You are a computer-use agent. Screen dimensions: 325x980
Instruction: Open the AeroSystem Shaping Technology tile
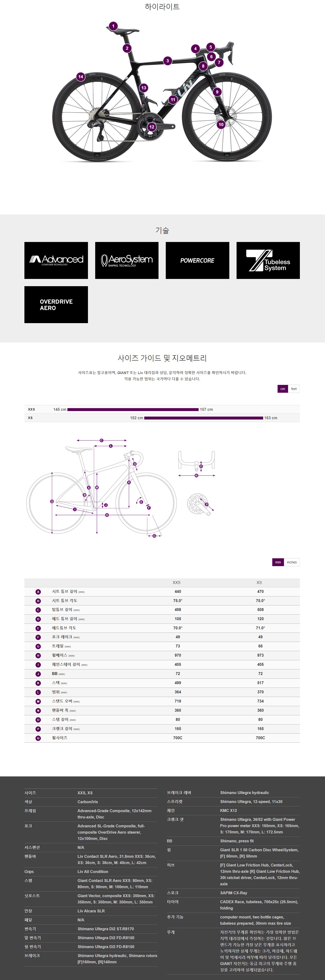(x=127, y=261)
